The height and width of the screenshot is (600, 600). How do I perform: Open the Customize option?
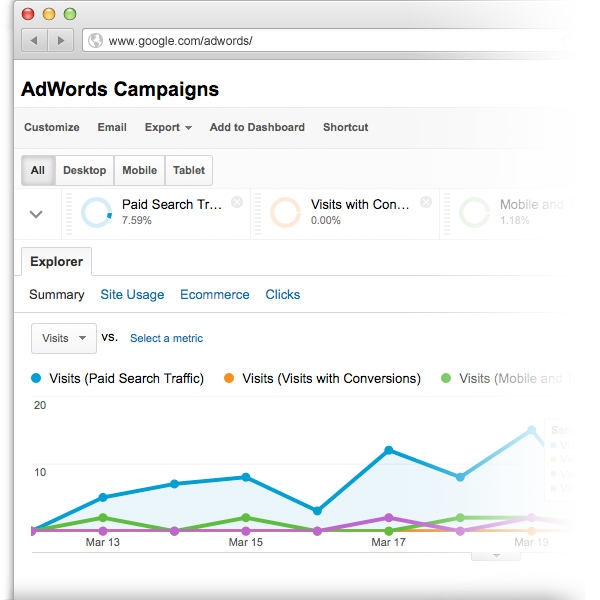click(52, 127)
